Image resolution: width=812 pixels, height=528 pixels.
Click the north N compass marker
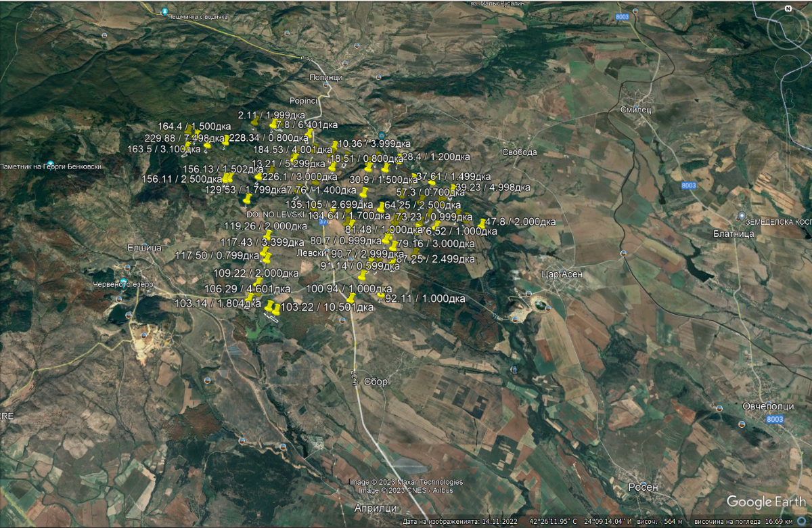788,9
